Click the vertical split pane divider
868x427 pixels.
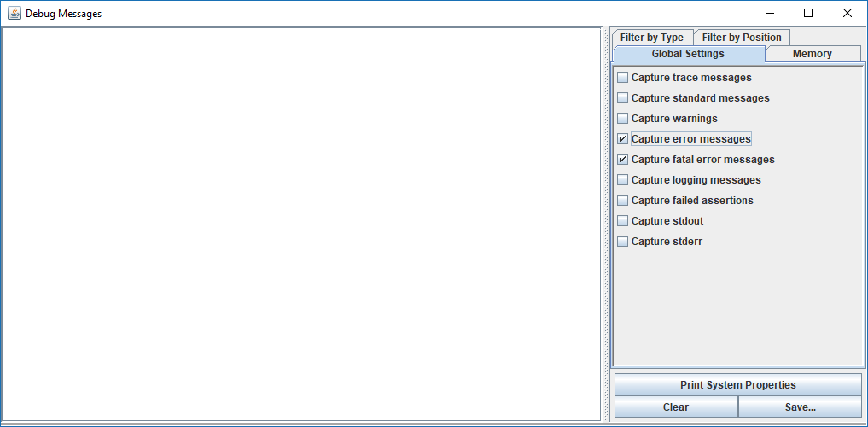[605, 224]
